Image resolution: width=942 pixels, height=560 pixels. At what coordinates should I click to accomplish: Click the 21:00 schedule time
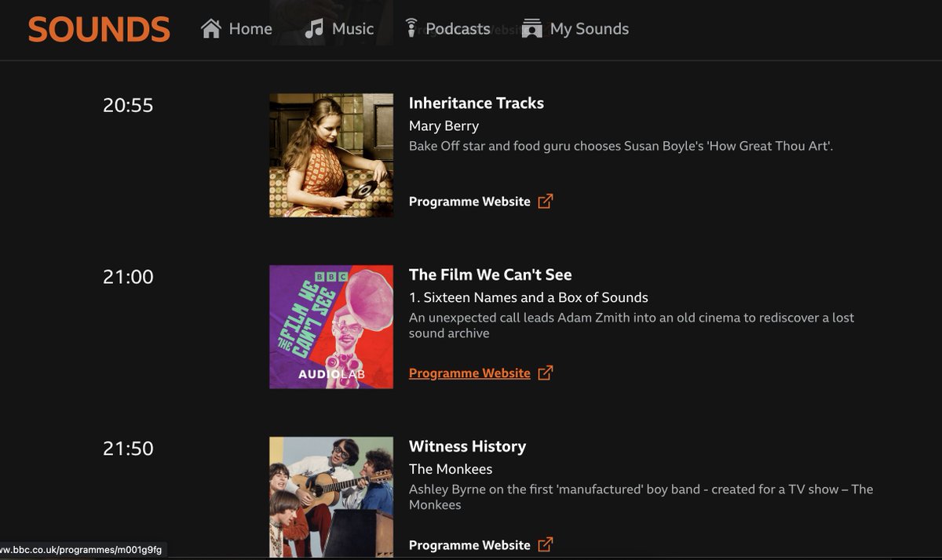(x=128, y=277)
